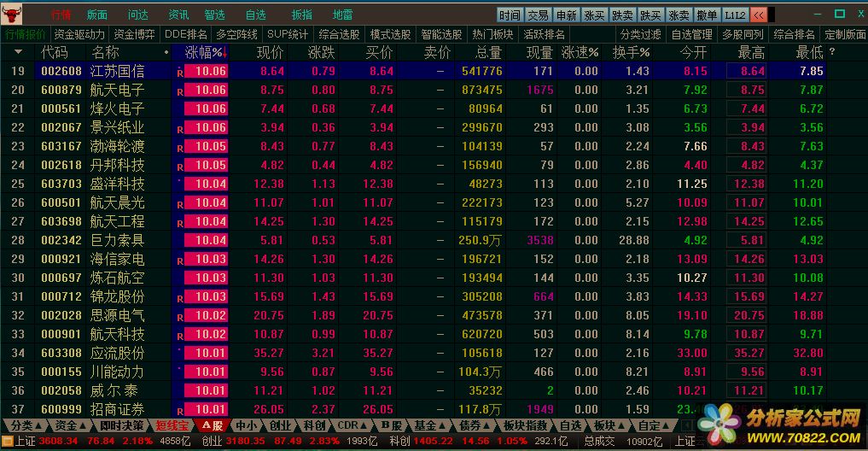Switch to the 多空阵线 tab
This screenshot has height=451, width=868.
click(236, 34)
